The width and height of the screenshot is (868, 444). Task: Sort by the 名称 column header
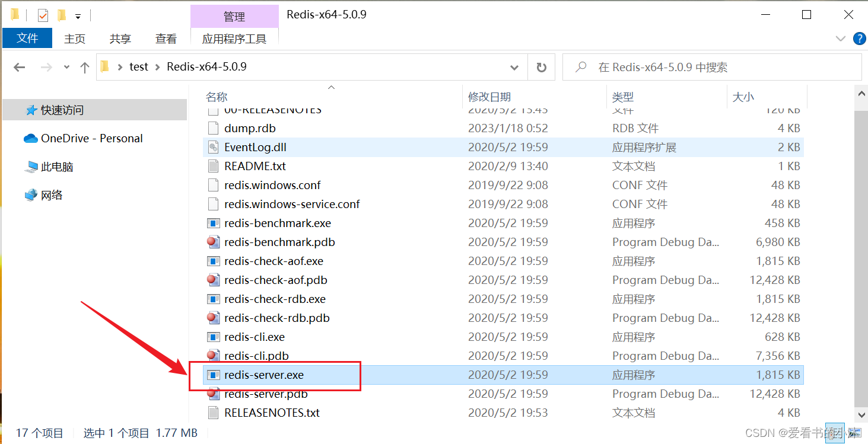[217, 97]
